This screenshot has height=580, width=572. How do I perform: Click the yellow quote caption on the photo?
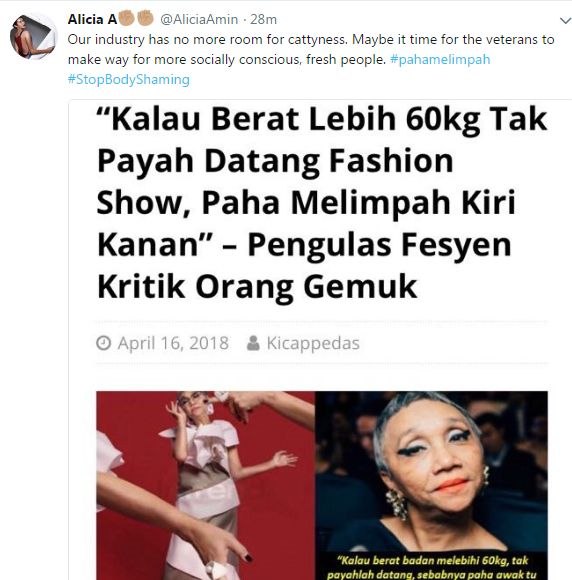tap(432, 567)
